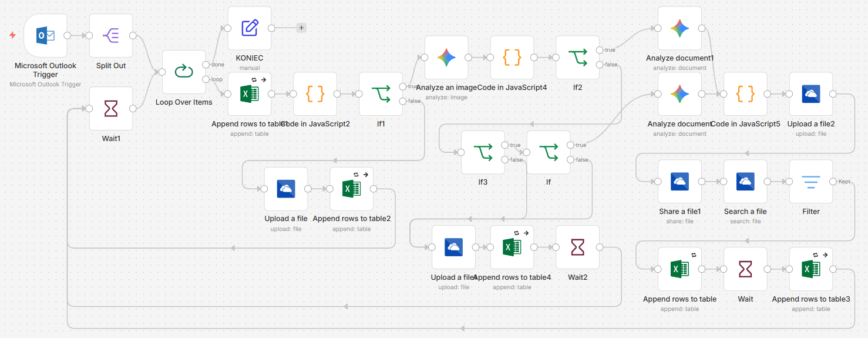Open the Search a file node

pyautogui.click(x=745, y=182)
